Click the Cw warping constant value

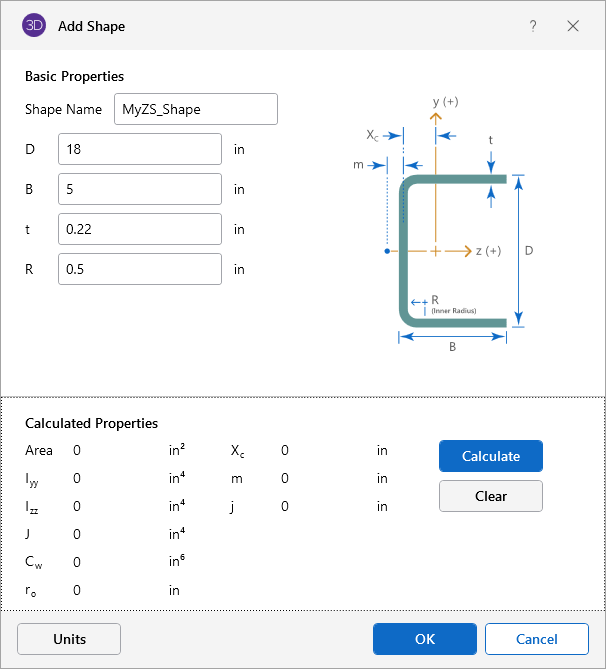pos(77,563)
